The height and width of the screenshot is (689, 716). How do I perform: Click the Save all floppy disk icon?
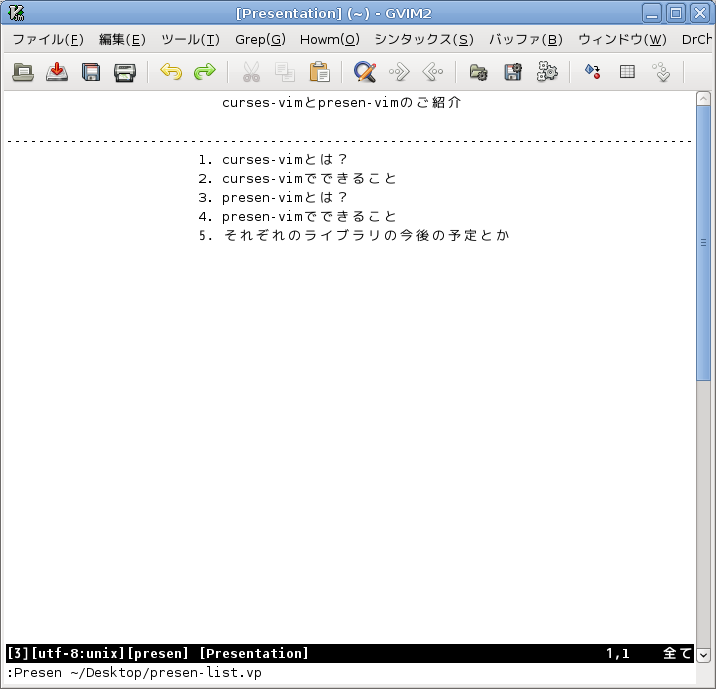91,72
